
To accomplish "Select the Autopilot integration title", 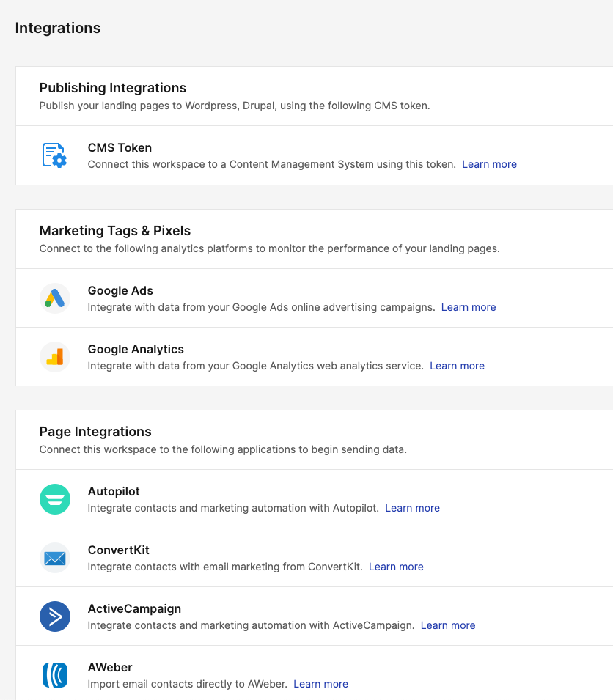I will (x=114, y=491).
